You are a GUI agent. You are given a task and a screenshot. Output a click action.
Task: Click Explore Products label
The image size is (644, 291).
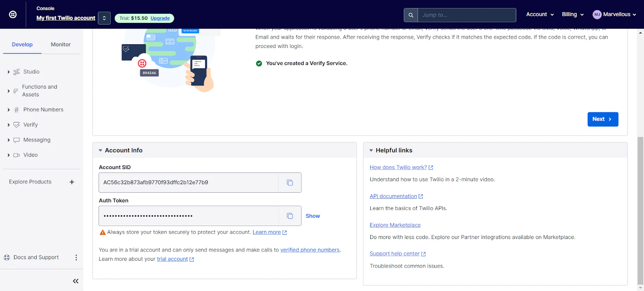pos(30,182)
